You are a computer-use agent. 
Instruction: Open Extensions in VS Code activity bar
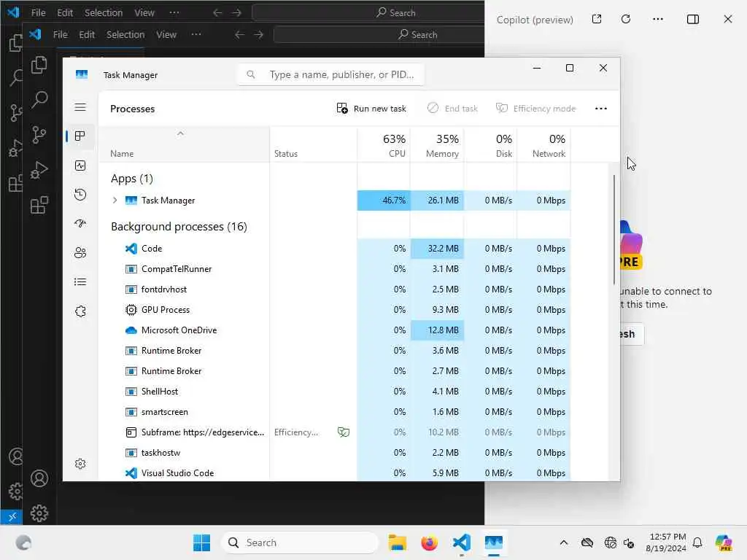point(39,205)
